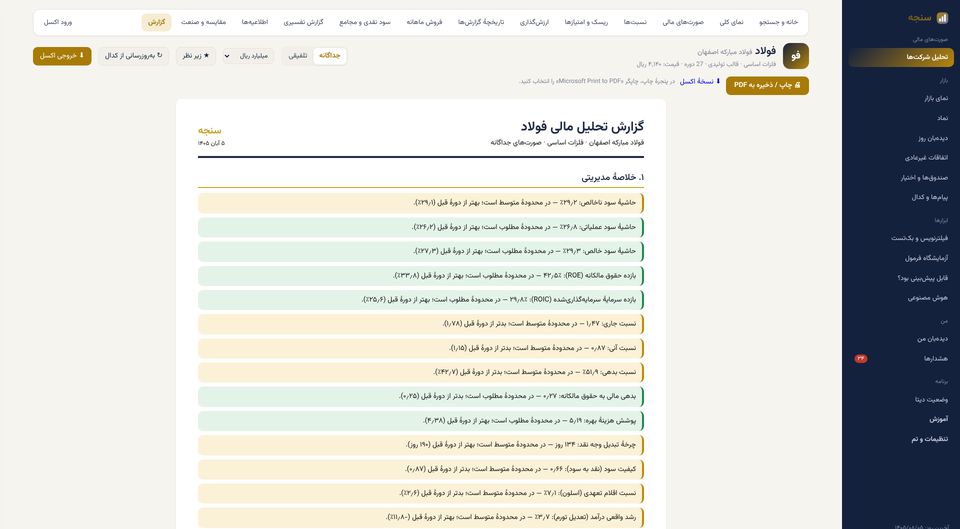Switch to the نسبت‌ها tab
This screenshot has width=960, height=529.
pos(635,23)
